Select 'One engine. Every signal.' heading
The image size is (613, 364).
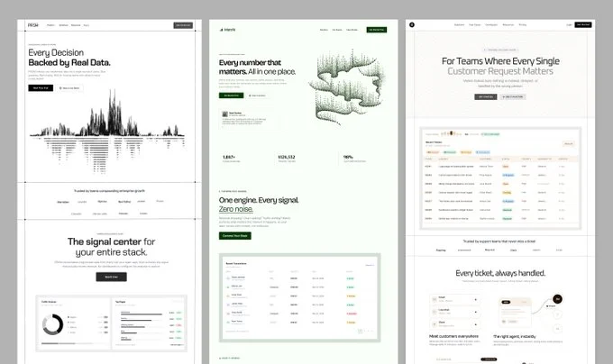click(x=259, y=200)
